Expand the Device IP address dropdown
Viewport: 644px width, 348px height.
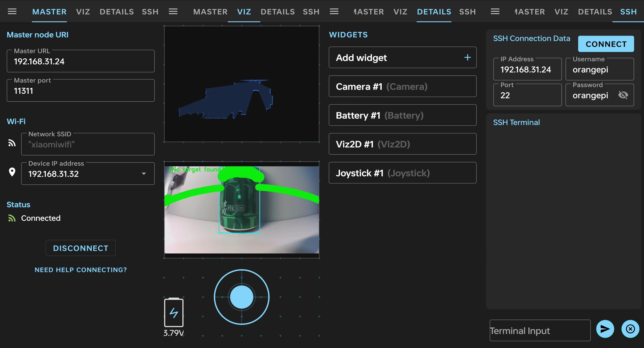[144, 174]
